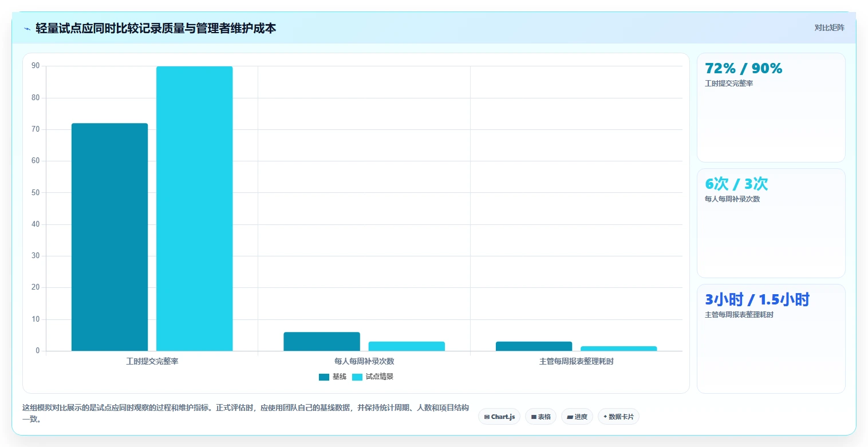Click the 对比矩阵 label in the header

829,27
